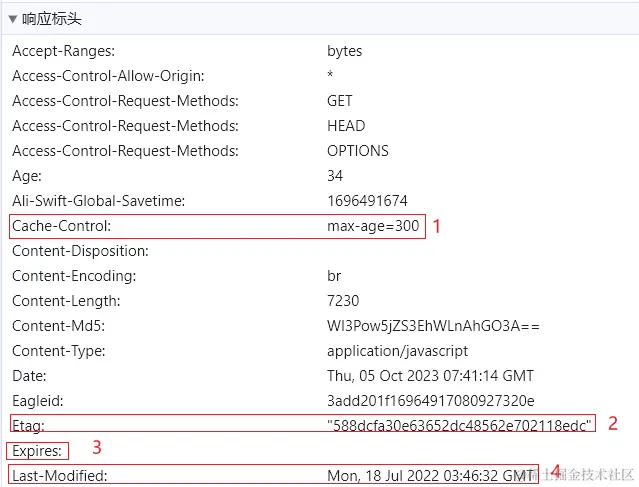Select the bytes value of Accept-Ranges
The width and height of the screenshot is (639, 487).
pos(344,51)
